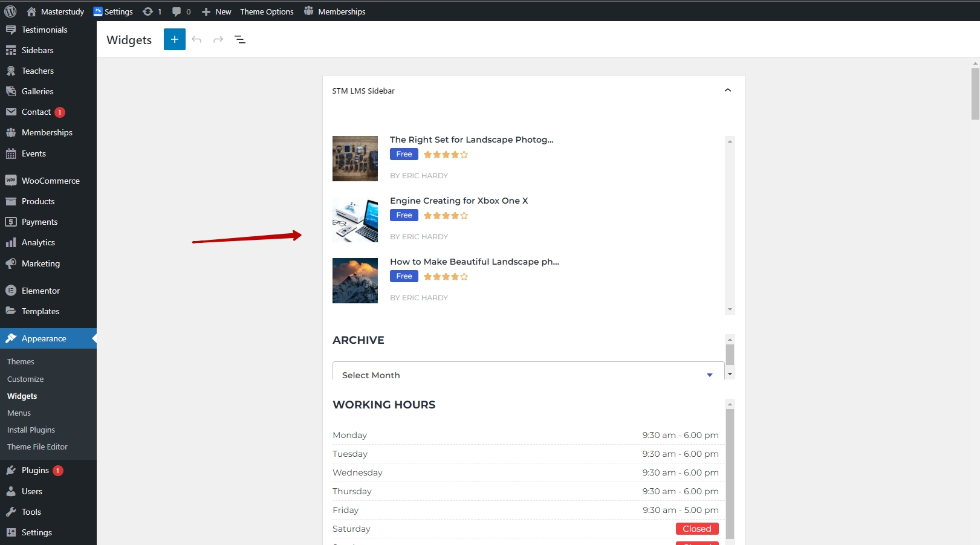The height and width of the screenshot is (545, 980).
Task: Open the Themes submenu item
Action: pyautogui.click(x=21, y=361)
